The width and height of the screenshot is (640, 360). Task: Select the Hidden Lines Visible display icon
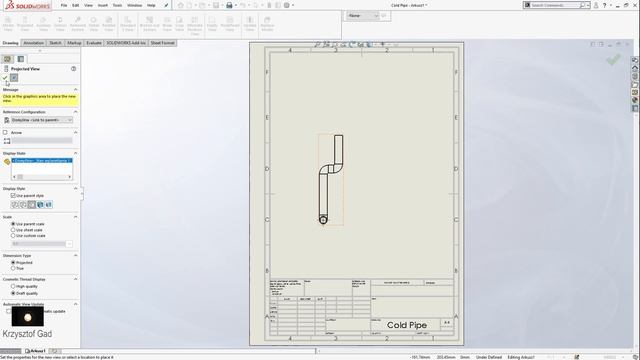tap(23, 204)
